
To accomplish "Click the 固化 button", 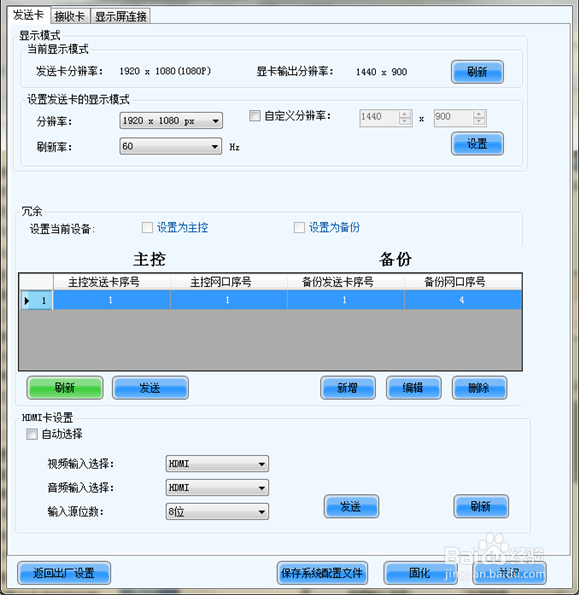I will [420, 573].
